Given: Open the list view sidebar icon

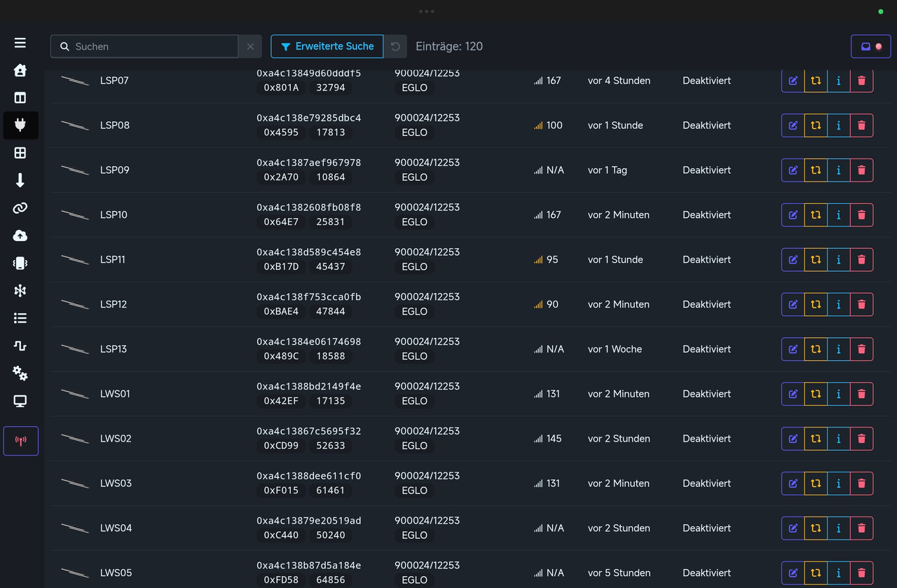Looking at the screenshot, I should click(20, 318).
